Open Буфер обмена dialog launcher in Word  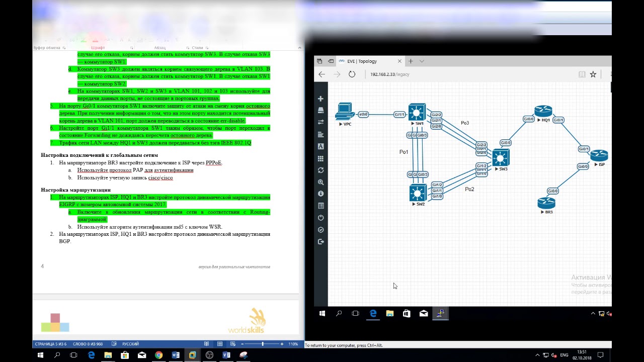pos(64,48)
